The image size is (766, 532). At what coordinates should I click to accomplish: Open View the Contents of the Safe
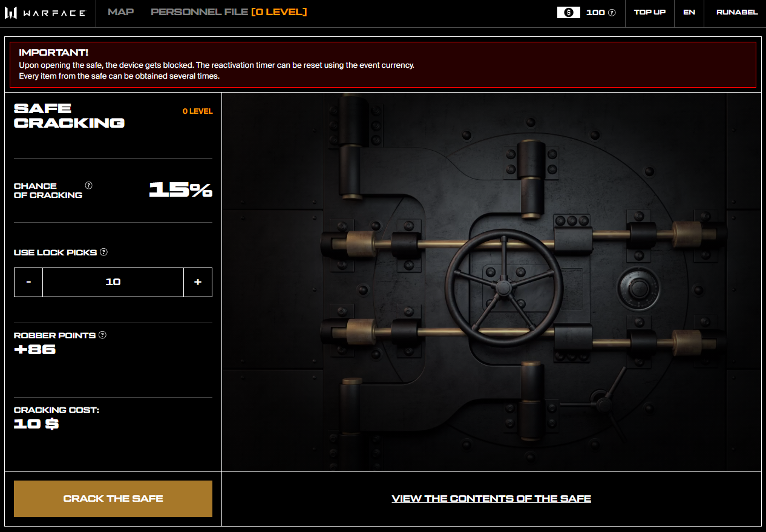tap(491, 499)
